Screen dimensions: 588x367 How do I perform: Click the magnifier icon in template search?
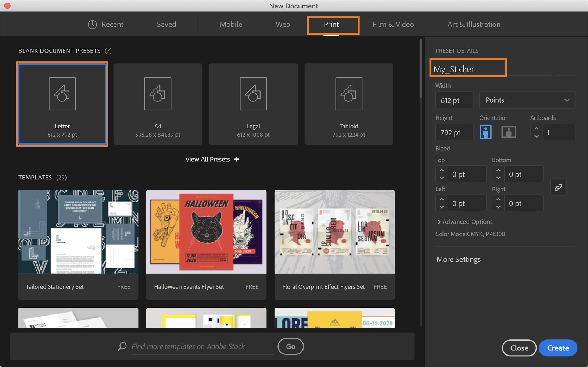122,346
